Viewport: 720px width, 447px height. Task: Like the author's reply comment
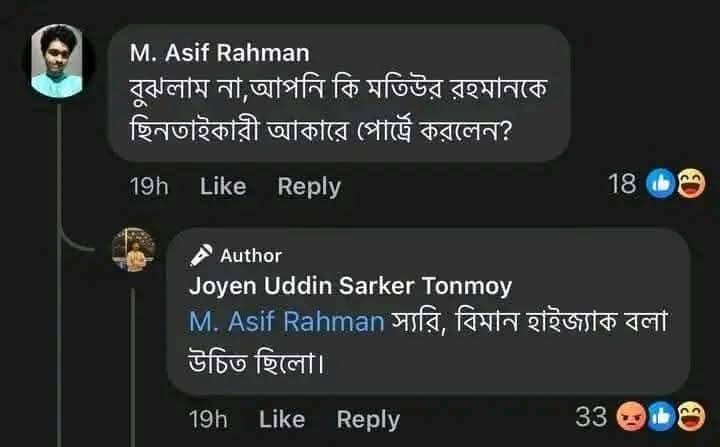pyautogui.click(x=281, y=419)
